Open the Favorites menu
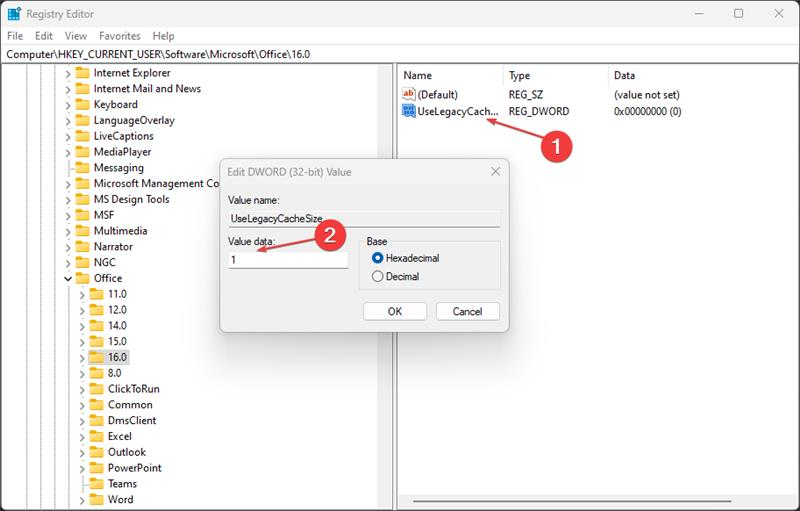800x511 pixels. click(x=119, y=36)
